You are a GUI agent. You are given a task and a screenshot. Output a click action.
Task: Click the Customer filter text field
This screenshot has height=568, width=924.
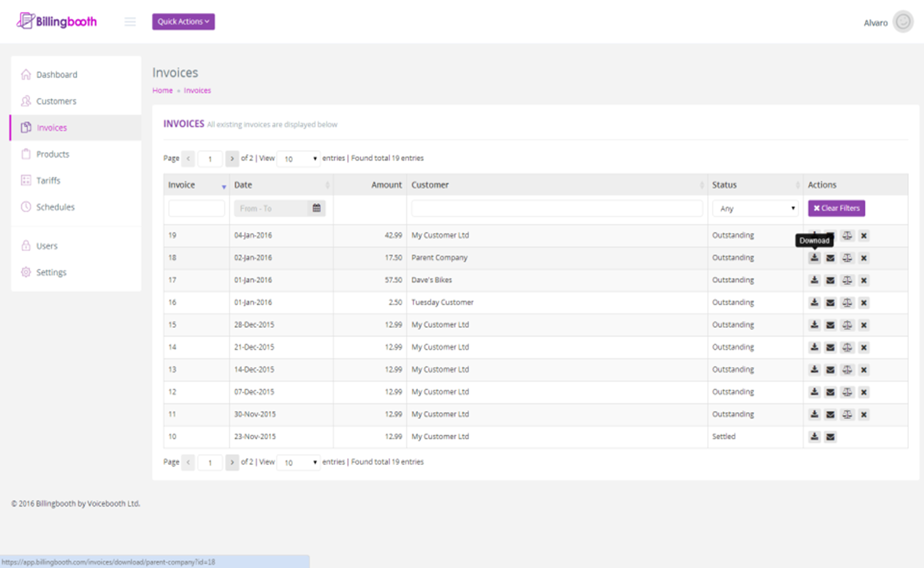pyautogui.click(x=557, y=208)
